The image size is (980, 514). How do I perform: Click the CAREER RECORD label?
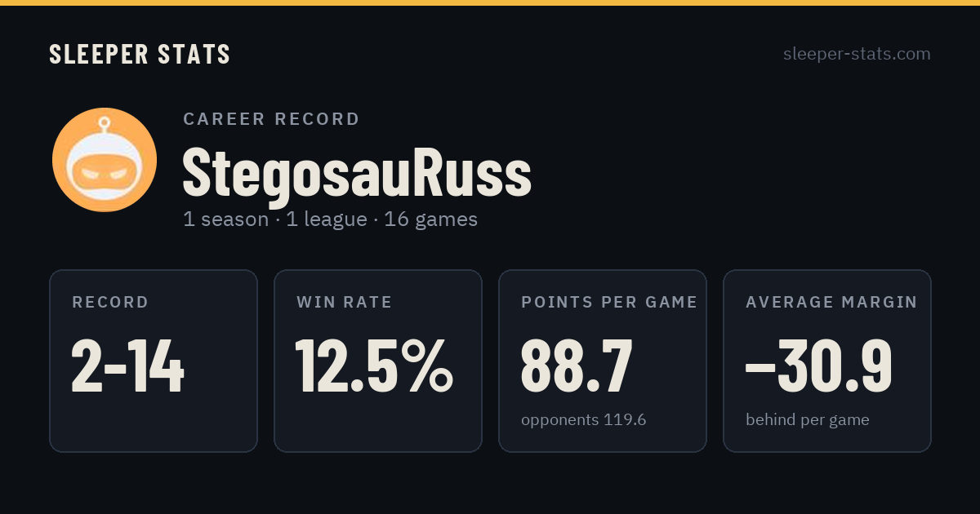point(272,119)
